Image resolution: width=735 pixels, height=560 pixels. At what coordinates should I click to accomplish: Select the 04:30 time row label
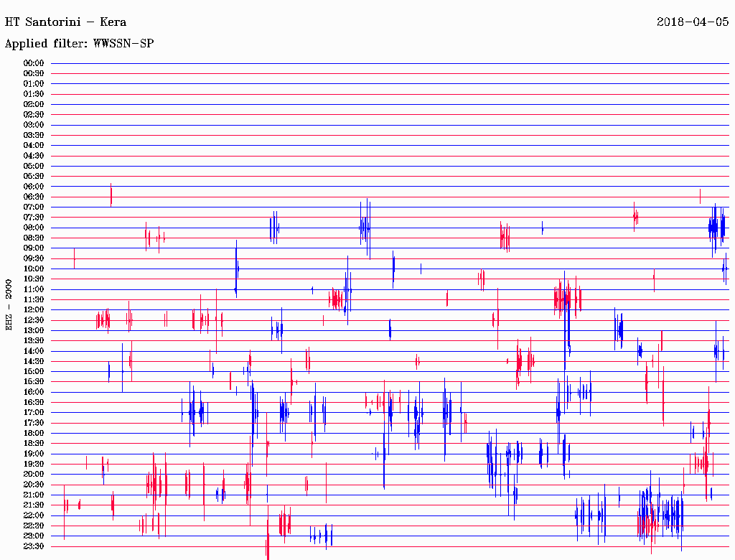(34, 156)
